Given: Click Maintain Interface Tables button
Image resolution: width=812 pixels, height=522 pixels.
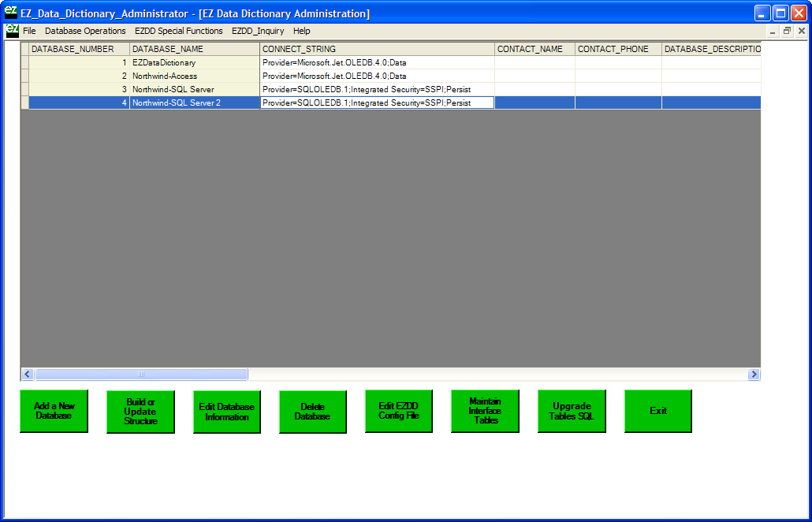Looking at the screenshot, I should click(485, 411).
